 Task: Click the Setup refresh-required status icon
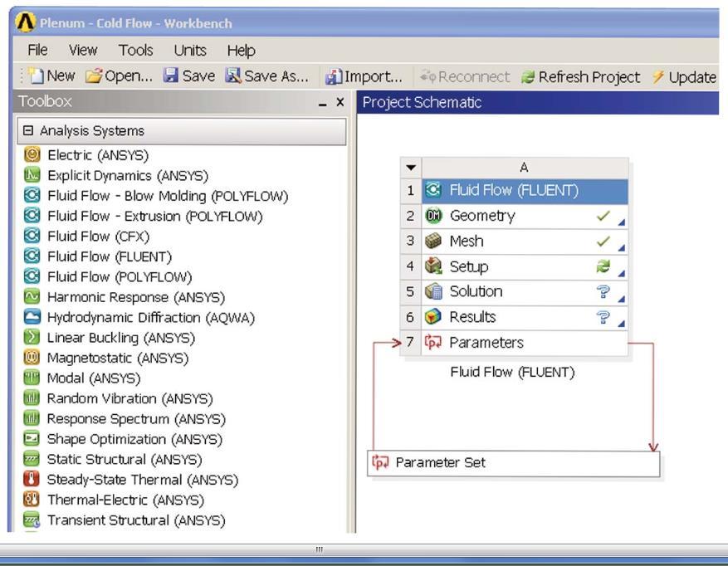click(603, 266)
